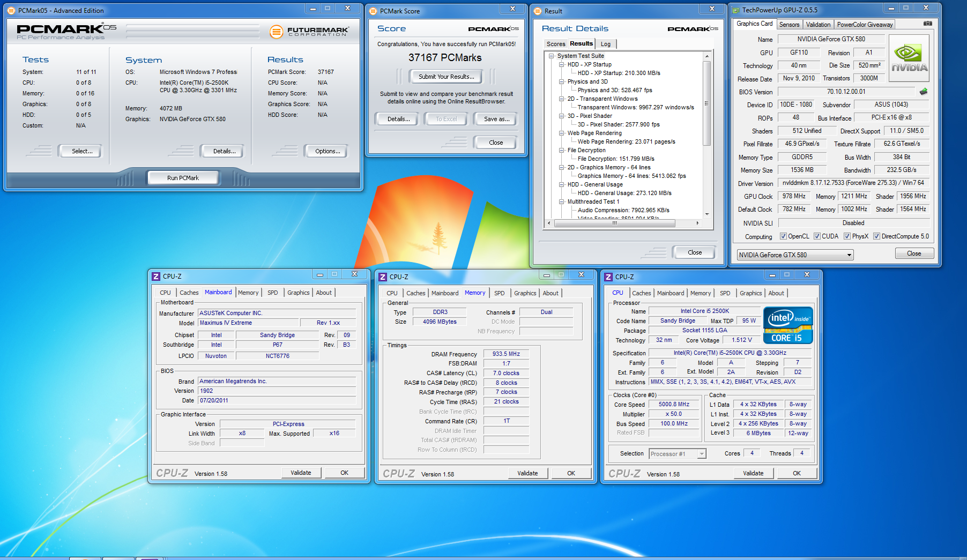Click the CPU-Z Memory window title icon
The width and height of the screenshot is (967, 560).
point(383,277)
